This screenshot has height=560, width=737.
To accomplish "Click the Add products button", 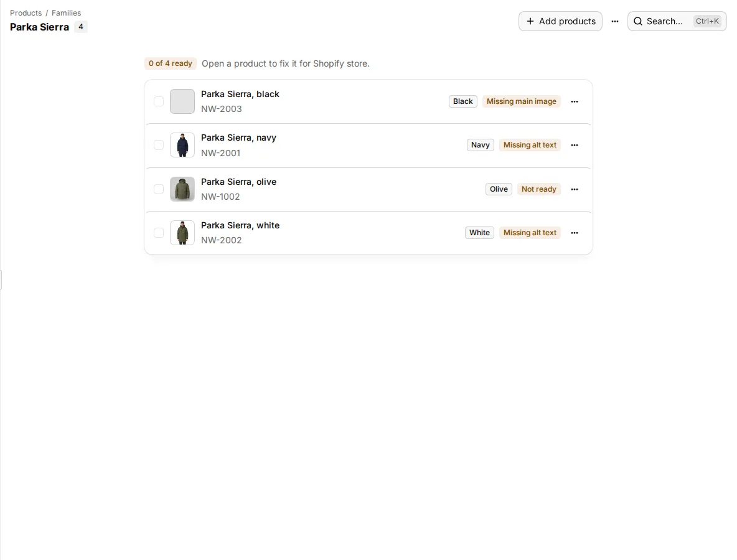I will click(x=560, y=21).
